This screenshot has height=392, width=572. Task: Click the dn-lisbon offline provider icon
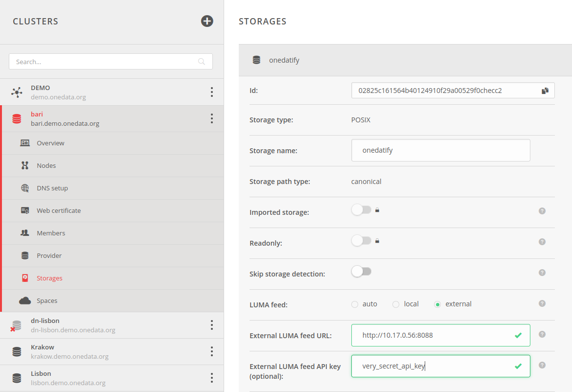pyautogui.click(x=16, y=325)
